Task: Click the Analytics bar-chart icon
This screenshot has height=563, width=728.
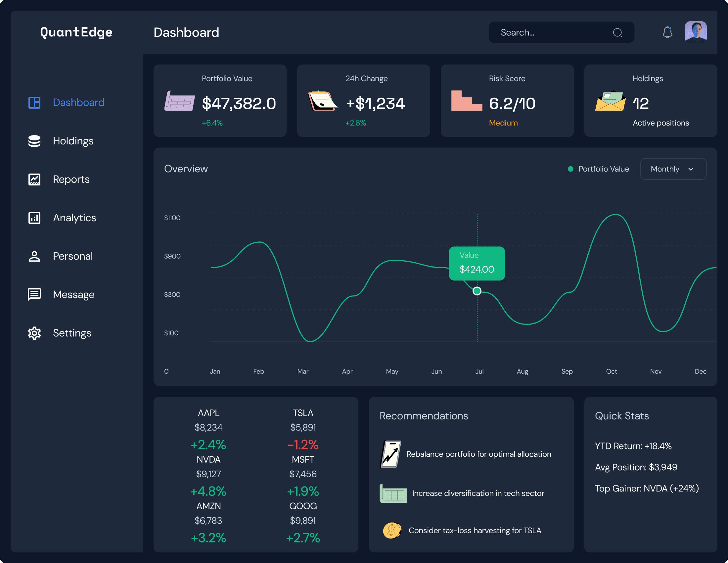Action: 34,218
